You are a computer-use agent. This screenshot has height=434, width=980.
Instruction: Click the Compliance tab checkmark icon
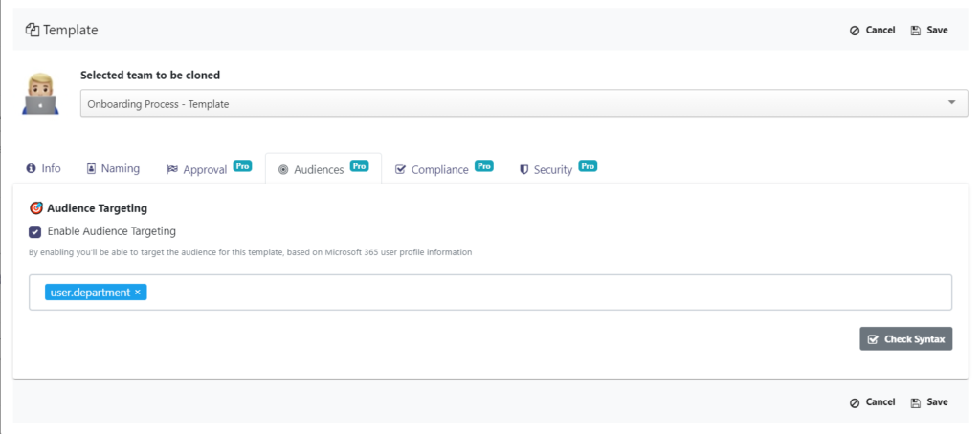click(x=401, y=169)
